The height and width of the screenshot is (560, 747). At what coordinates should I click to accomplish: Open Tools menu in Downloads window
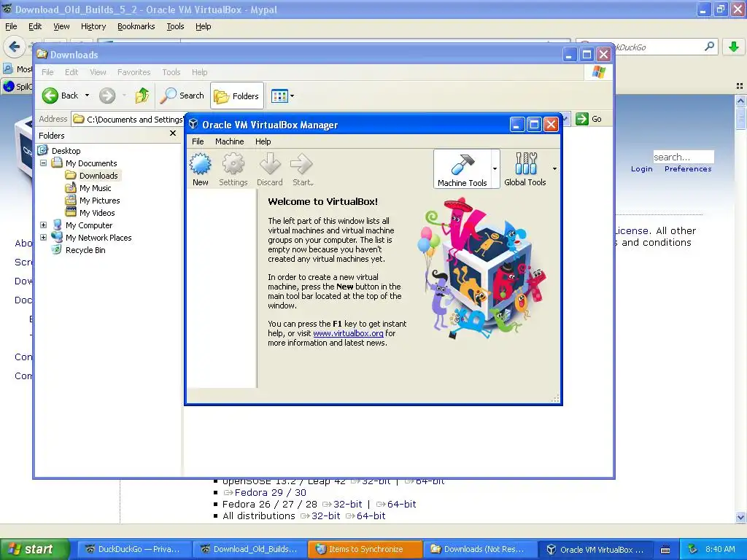click(x=171, y=72)
